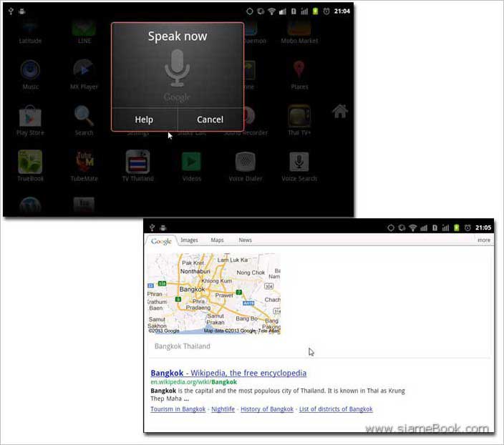Tap the en.wikipedia.org/wiki/Bangkok URL
Viewport: 504px width, 445px height.
pos(193,382)
